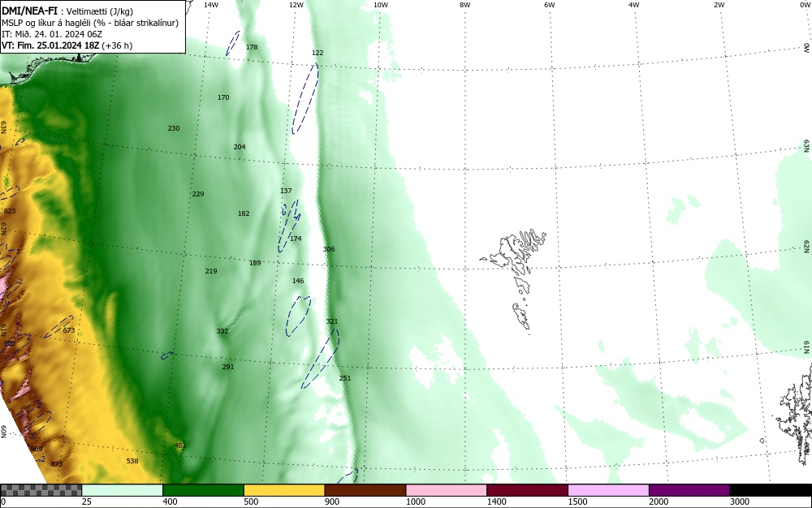
Task: Click the map value 137
Action: [286, 191]
